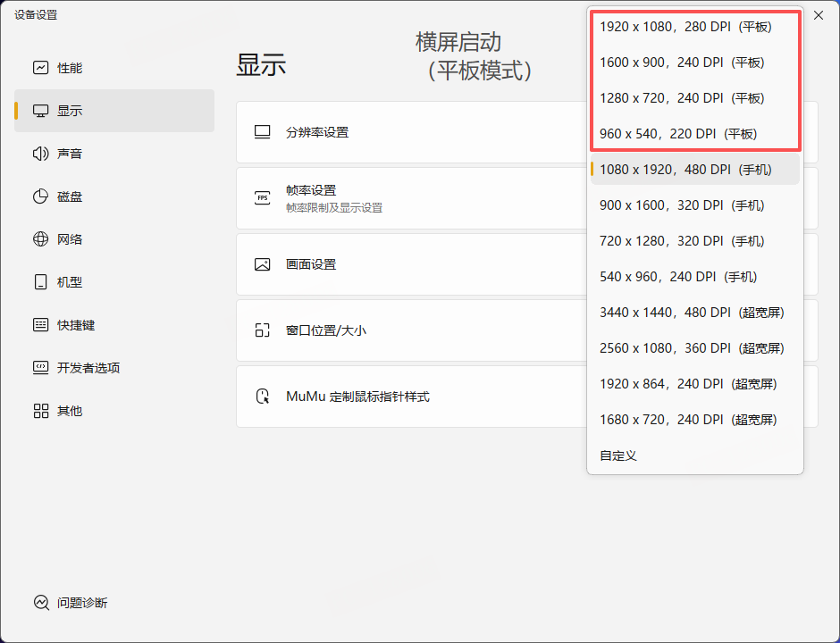Viewport: 840px width, 643px height.
Task: Click the 窗口位置/大小 window size row
Action: (411, 330)
